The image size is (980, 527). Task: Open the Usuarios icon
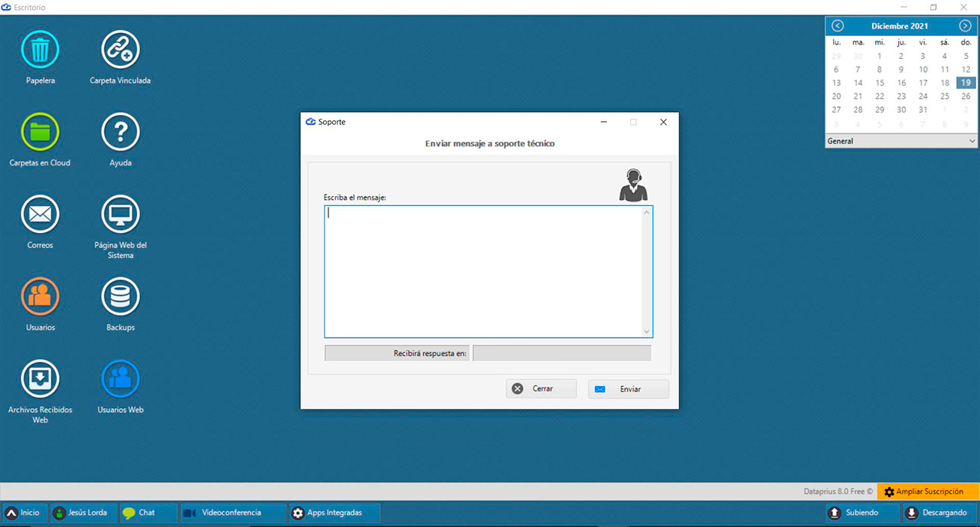pos(40,296)
